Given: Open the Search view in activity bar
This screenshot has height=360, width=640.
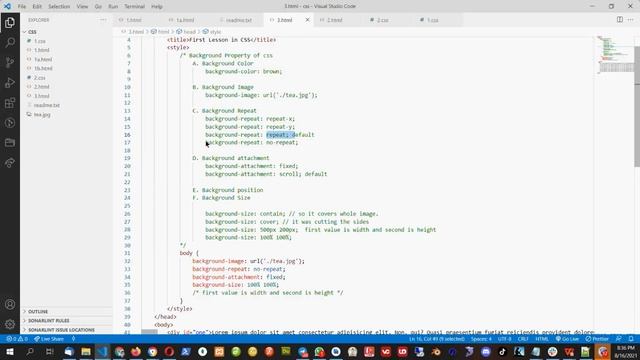Looking at the screenshot, I should [10, 42].
